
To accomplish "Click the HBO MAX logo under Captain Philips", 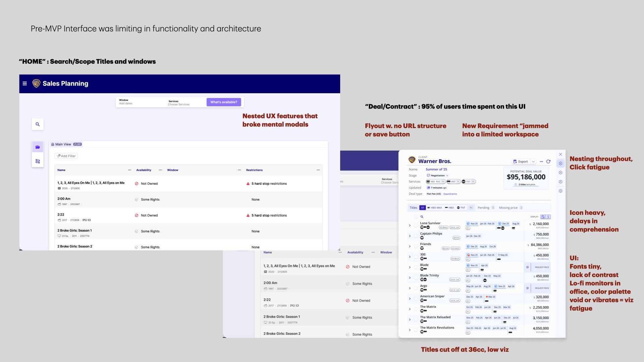I will (422, 238).
